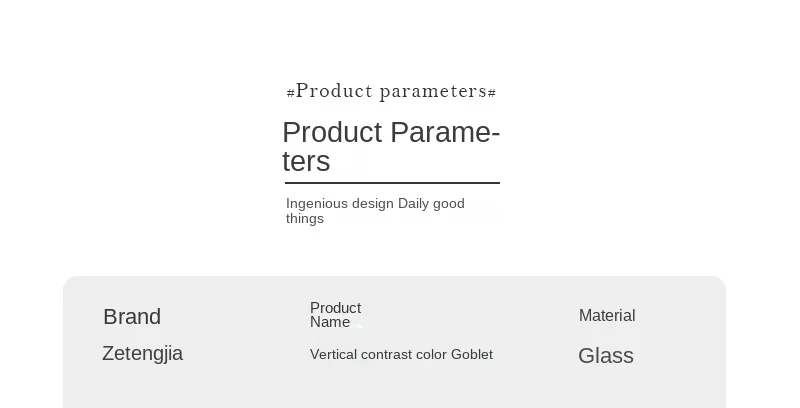This screenshot has width=800, height=408.
Task: Click the serif "#Product parameters#" heading
Action: pos(391,91)
